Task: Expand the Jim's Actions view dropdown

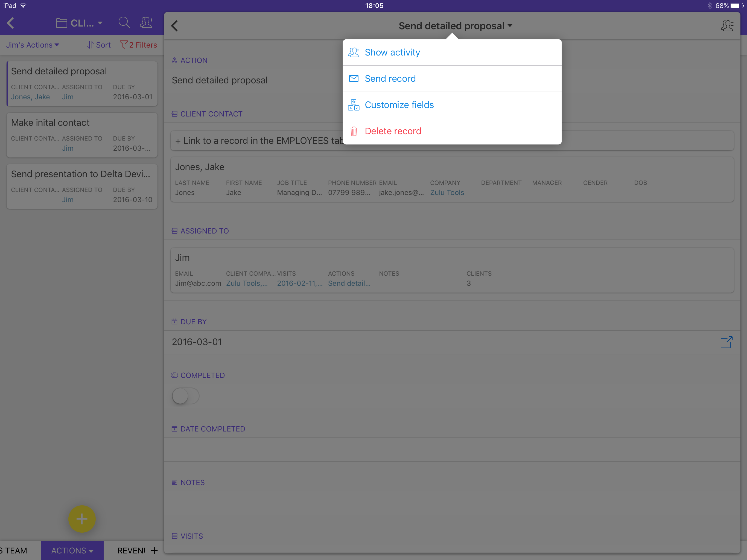Action: pos(33,45)
